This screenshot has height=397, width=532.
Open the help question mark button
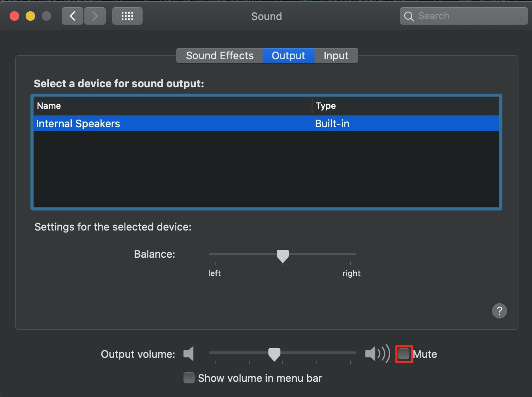click(500, 311)
